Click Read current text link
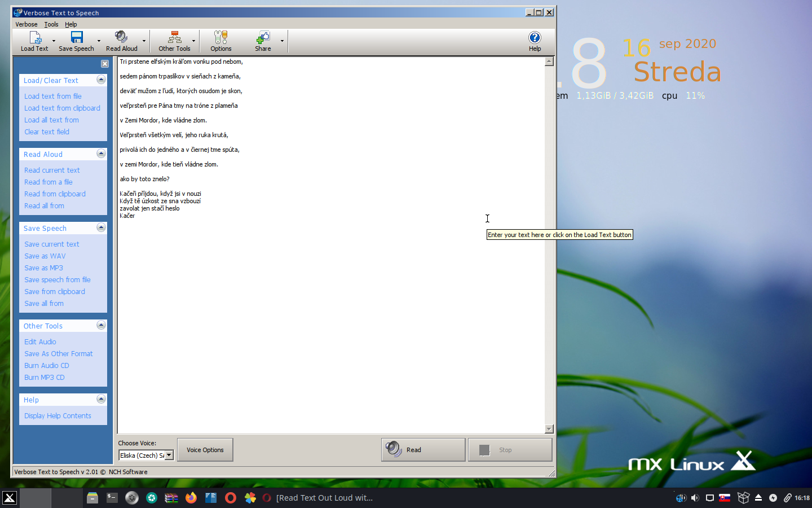This screenshot has height=508, width=812. click(x=52, y=170)
